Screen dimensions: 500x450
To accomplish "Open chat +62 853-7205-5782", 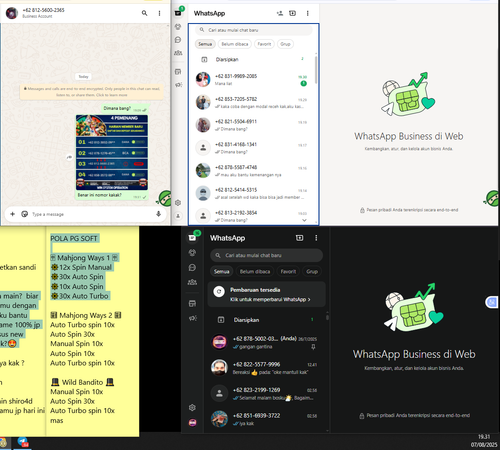I will (253, 102).
